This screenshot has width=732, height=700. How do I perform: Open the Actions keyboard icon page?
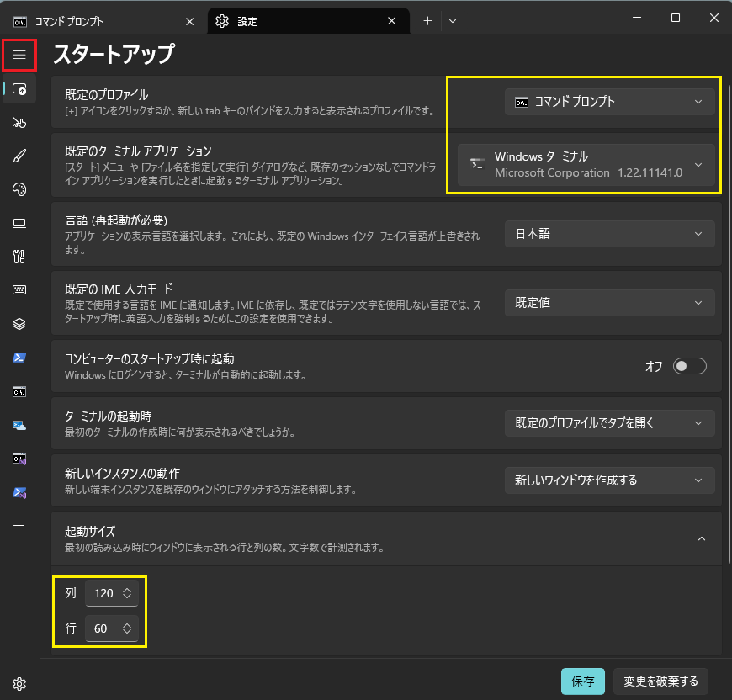pyautogui.click(x=19, y=290)
